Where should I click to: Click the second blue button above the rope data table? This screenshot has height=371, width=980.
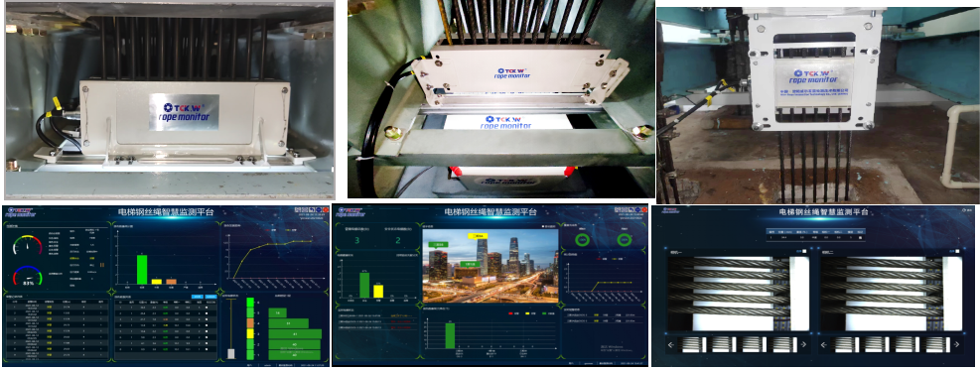210,297
